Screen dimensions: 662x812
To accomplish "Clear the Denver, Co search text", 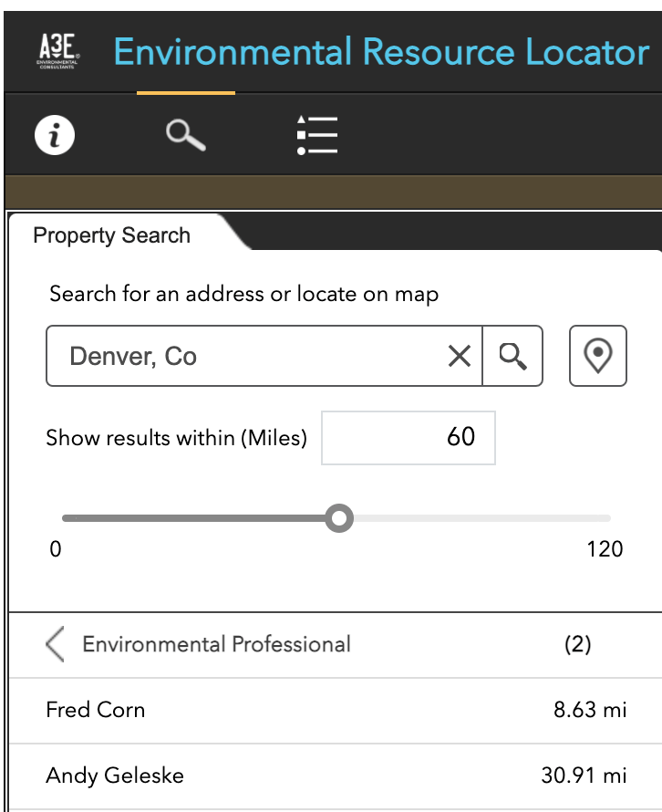I will coord(459,357).
